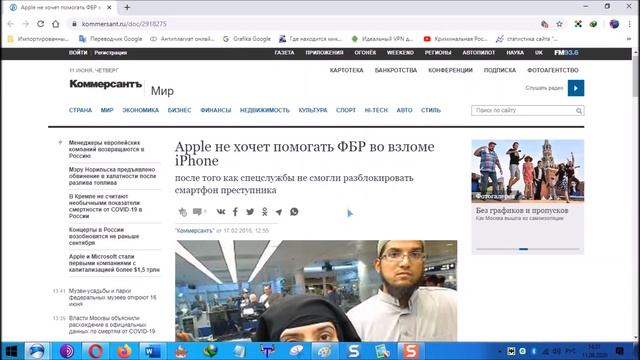Click search magnifier in site search

579,111
